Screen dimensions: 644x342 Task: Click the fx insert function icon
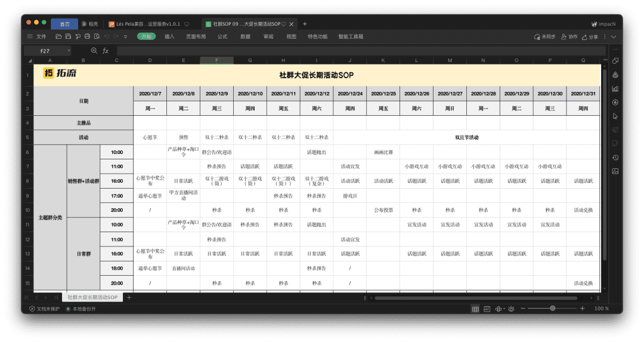tap(106, 51)
